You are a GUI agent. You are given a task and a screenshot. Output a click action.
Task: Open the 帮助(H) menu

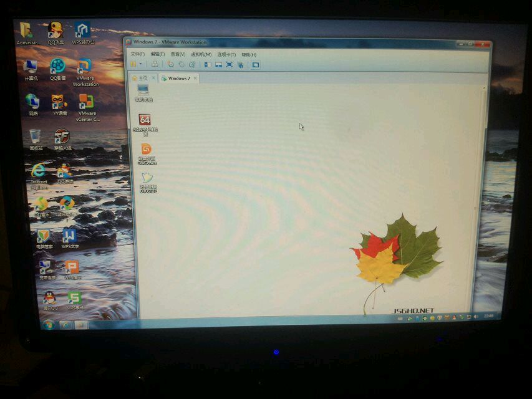[249, 54]
